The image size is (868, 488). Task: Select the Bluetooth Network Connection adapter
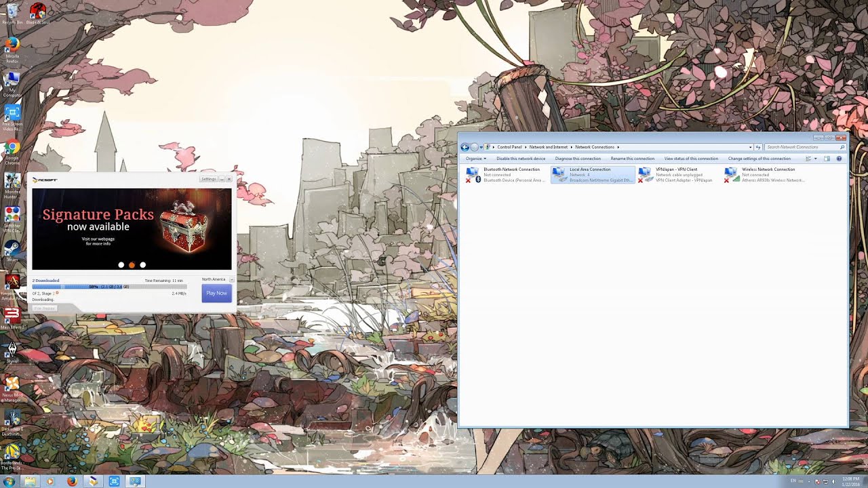(506, 175)
